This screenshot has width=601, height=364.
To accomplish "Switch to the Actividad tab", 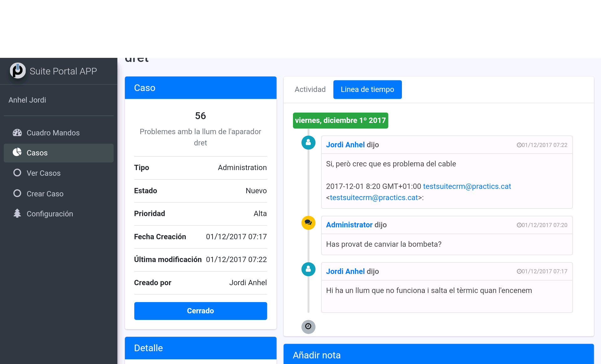I will pyautogui.click(x=310, y=89).
